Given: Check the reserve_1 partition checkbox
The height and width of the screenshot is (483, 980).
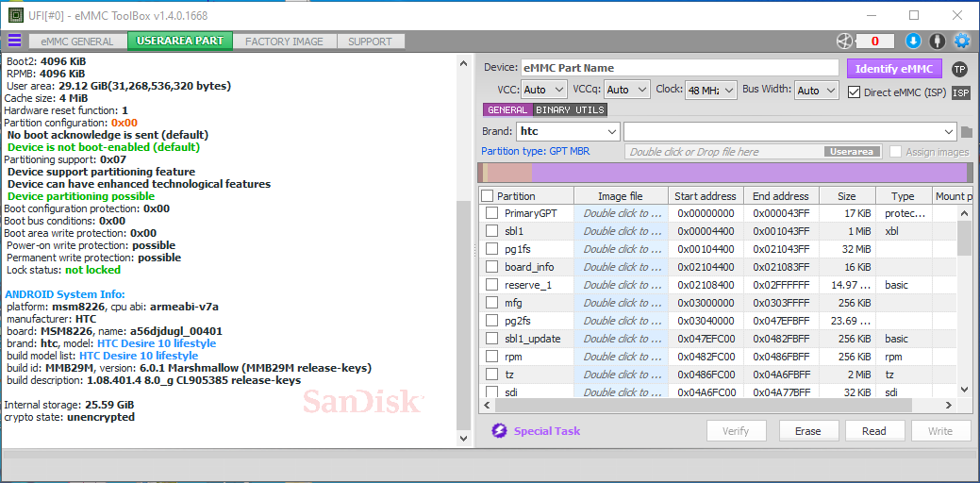Looking at the screenshot, I should (491, 285).
